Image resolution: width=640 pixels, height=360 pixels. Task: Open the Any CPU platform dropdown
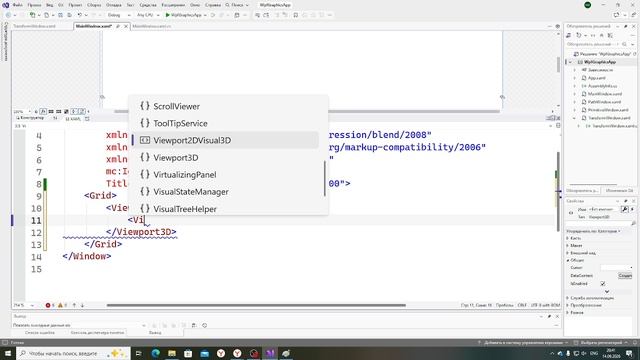148,15
